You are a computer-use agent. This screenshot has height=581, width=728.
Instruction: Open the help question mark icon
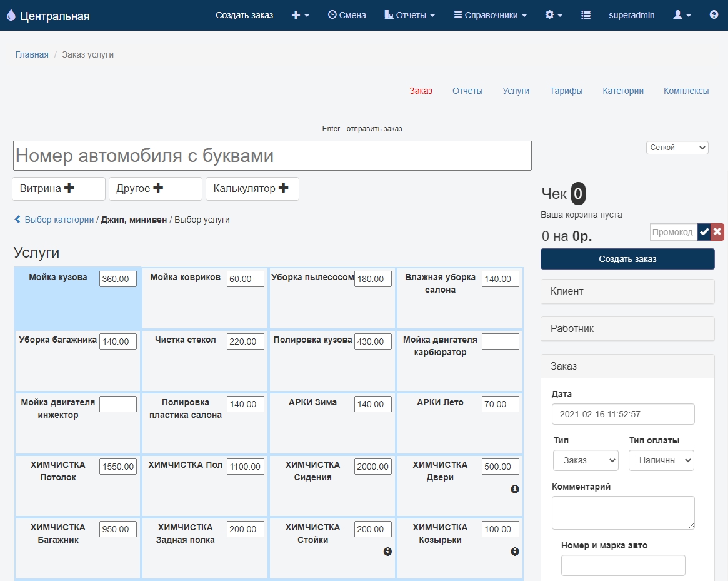tap(714, 15)
